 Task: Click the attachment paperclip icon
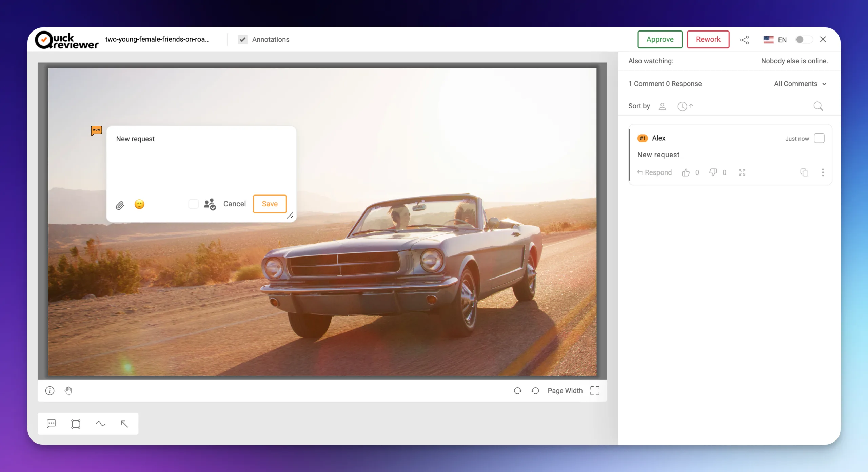click(120, 205)
